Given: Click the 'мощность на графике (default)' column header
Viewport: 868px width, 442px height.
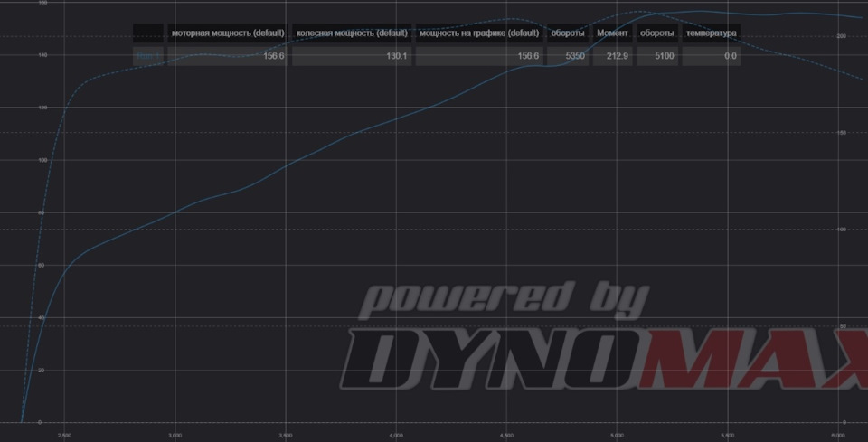Looking at the screenshot, I should (x=479, y=33).
